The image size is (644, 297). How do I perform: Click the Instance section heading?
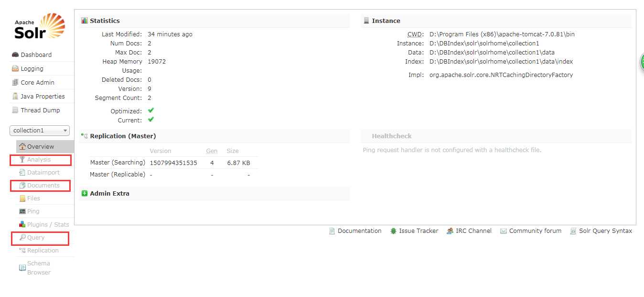point(386,21)
